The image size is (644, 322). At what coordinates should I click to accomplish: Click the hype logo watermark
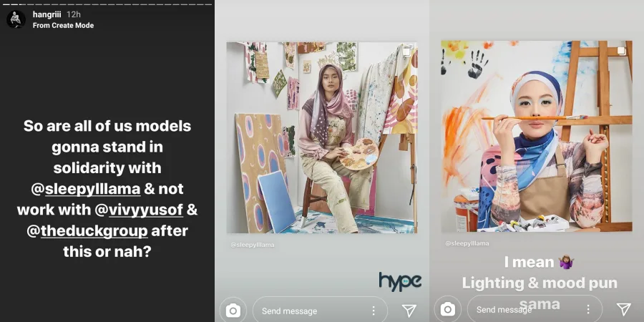point(399,280)
